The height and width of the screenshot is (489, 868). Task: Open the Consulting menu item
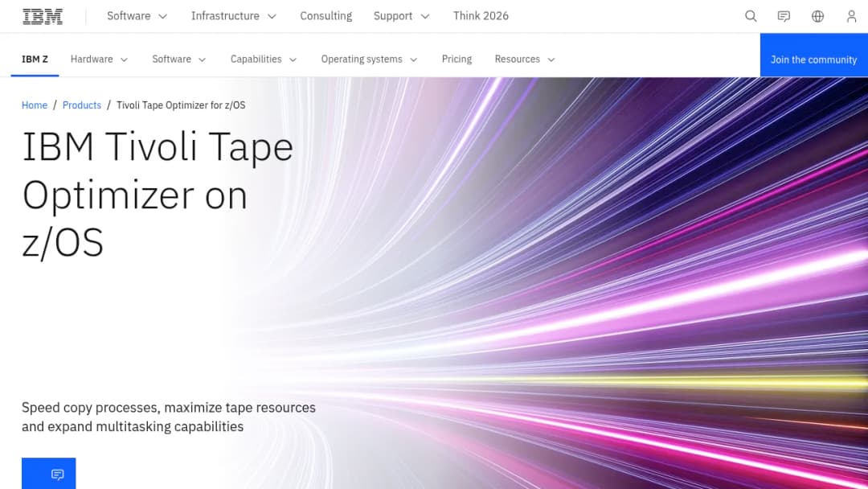(326, 16)
